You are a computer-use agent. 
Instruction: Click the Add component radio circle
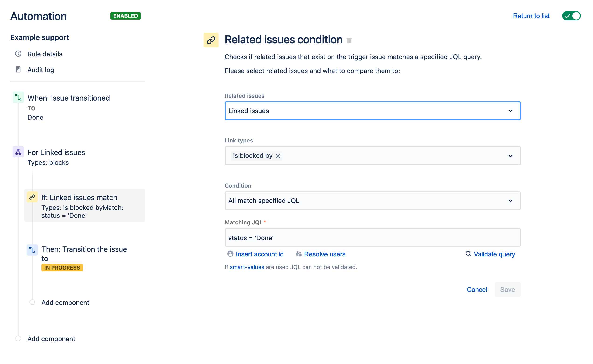tap(32, 302)
